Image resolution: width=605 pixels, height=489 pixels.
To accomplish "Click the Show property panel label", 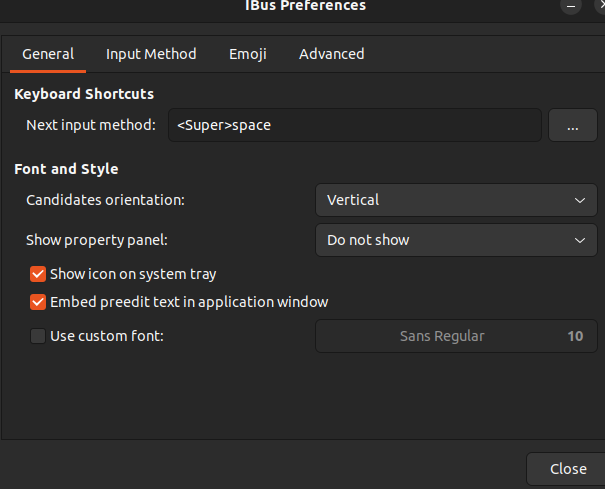I will (97, 240).
